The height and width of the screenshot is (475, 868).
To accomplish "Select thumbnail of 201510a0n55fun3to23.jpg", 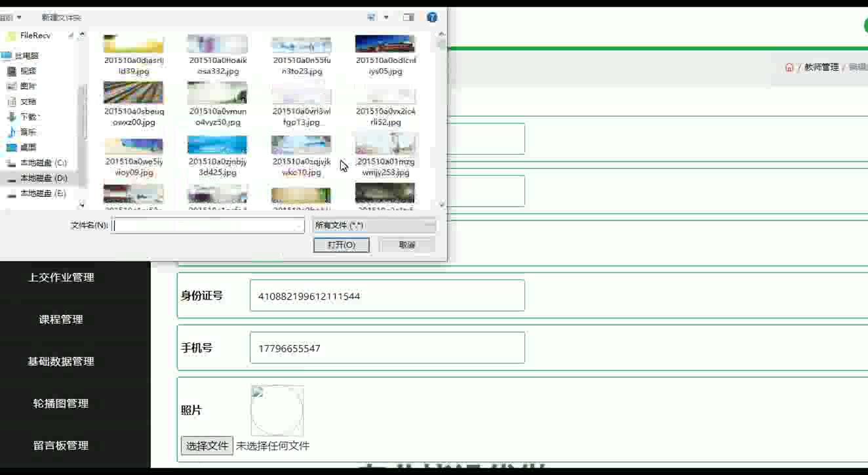I will 301,44.
